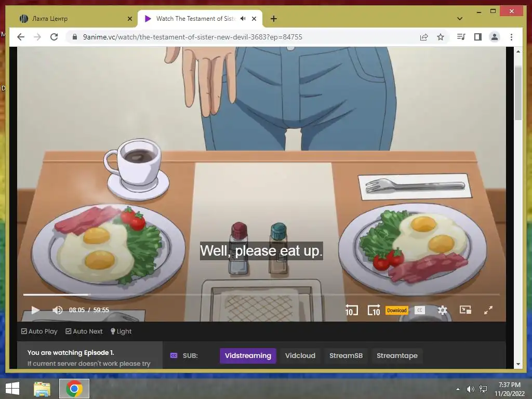Image resolution: width=532 pixels, height=399 pixels.
Task: Click the yellow Download button
Action: coord(396,310)
